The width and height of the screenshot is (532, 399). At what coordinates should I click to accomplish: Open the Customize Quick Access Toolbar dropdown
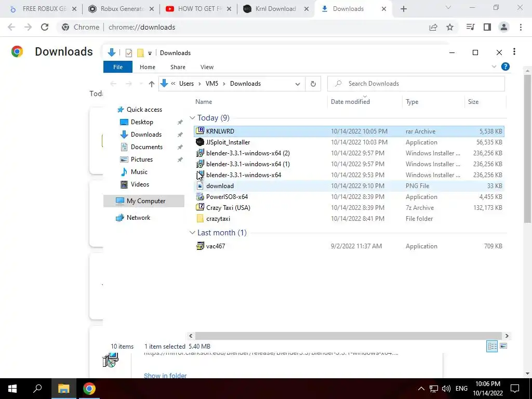click(x=150, y=54)
